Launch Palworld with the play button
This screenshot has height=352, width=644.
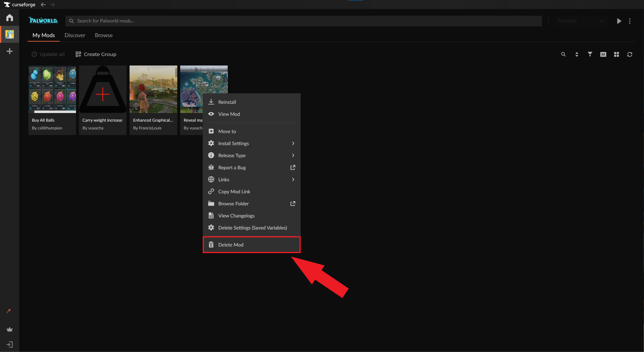[619, 21]
